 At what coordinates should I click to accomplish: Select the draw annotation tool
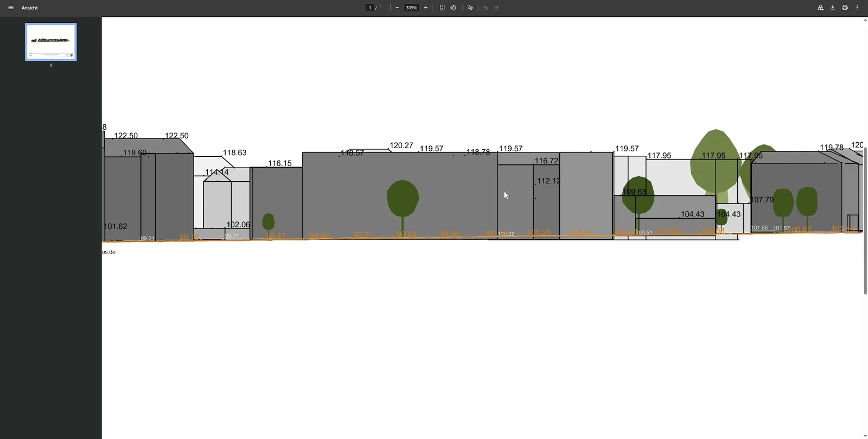tap(470, 8)
